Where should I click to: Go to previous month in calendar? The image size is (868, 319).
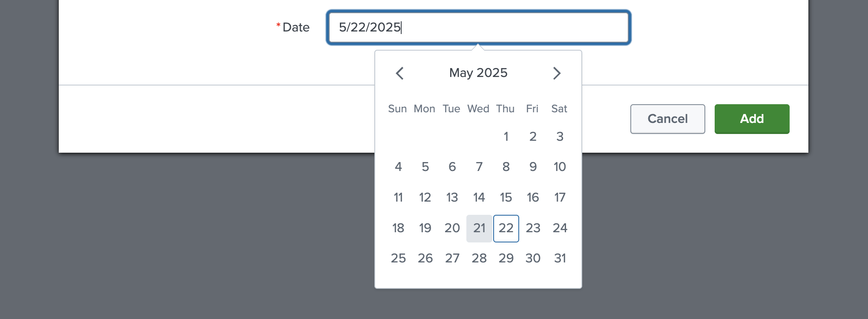[x=400, y=73]
